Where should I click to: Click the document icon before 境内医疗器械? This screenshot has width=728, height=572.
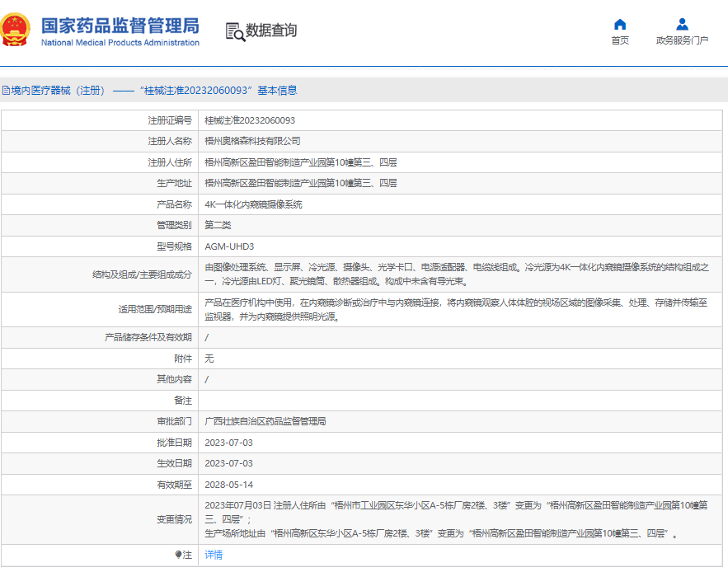tap(6, 91)
